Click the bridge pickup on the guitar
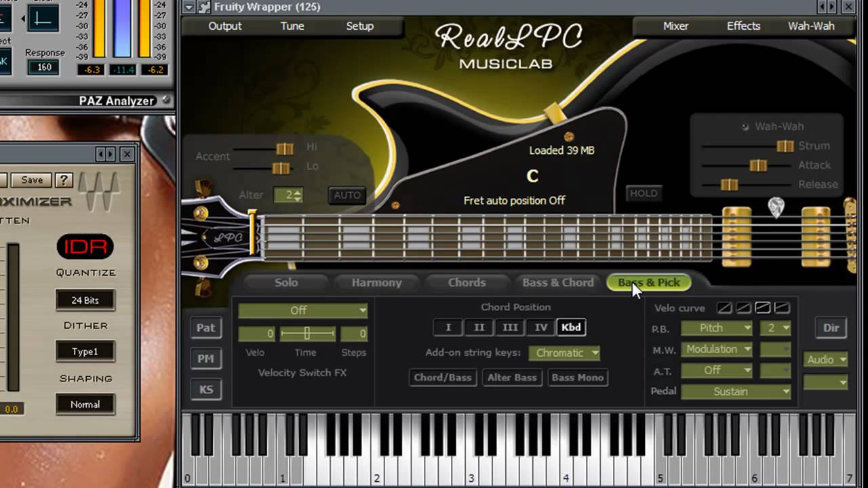 [x=816, y=237]
